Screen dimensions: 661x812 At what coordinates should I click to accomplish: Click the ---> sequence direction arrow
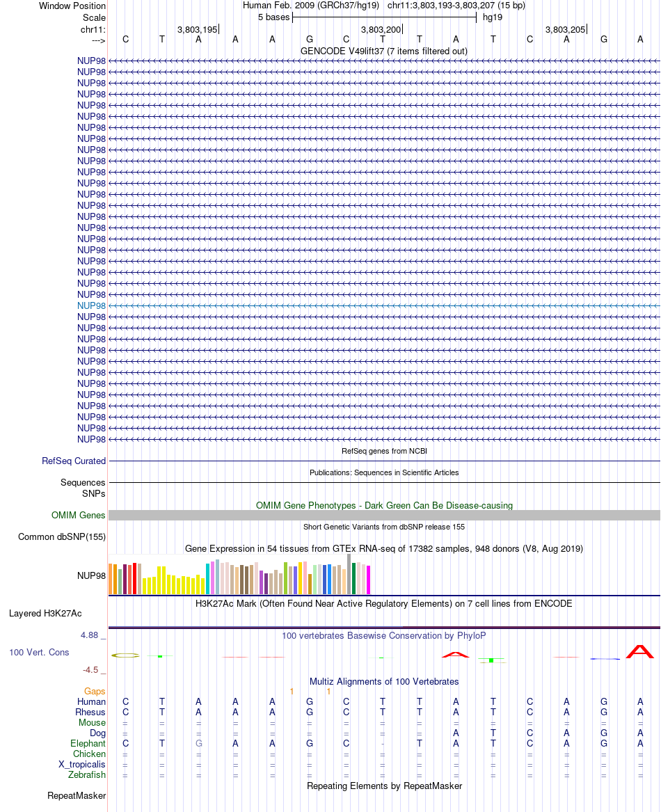point(98,40)
